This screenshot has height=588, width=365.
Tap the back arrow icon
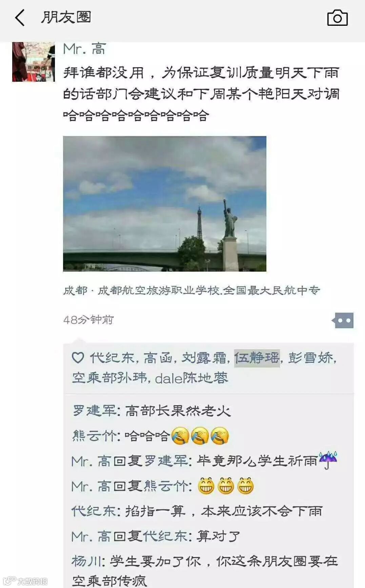[x=20, y=18]
